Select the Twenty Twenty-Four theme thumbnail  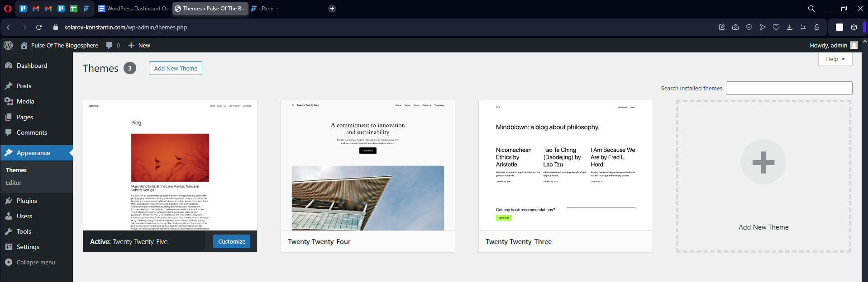point(367,165)
